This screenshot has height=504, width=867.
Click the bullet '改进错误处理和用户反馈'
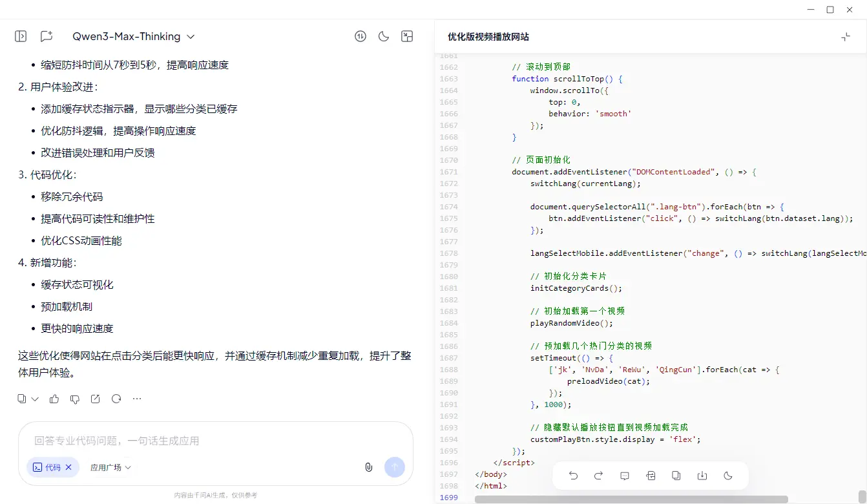pyautogui.click(x=98, y=153)
